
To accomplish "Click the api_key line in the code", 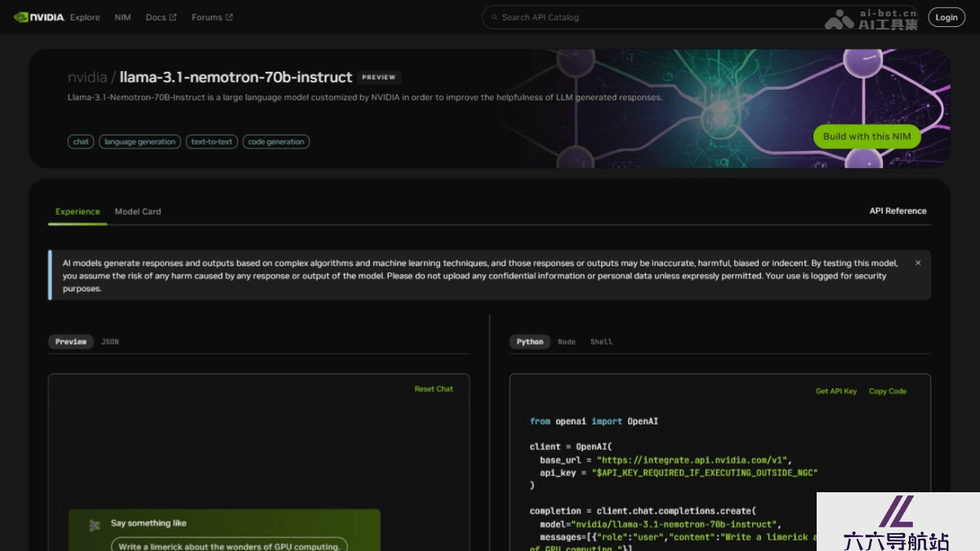I will [679, 473].
